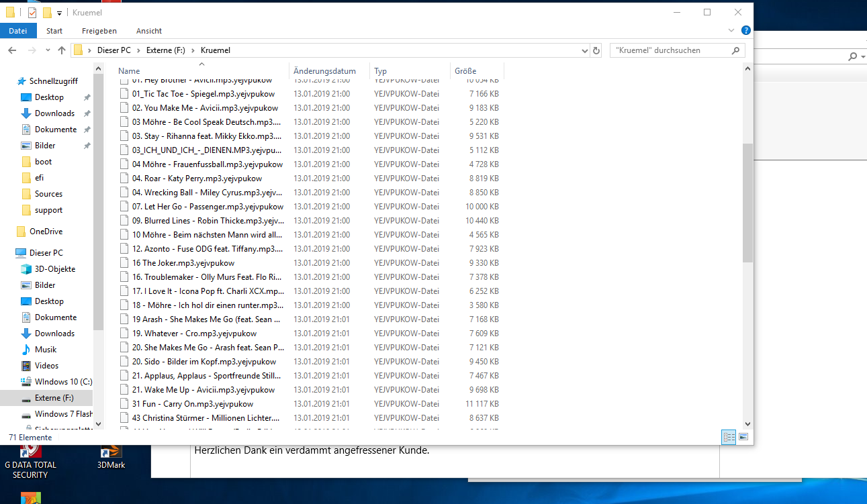The width and height of the screenshot is (867, 504).
Task: Click the file icon of 09. Blurred Lines
Action: (x=124, y=221)
